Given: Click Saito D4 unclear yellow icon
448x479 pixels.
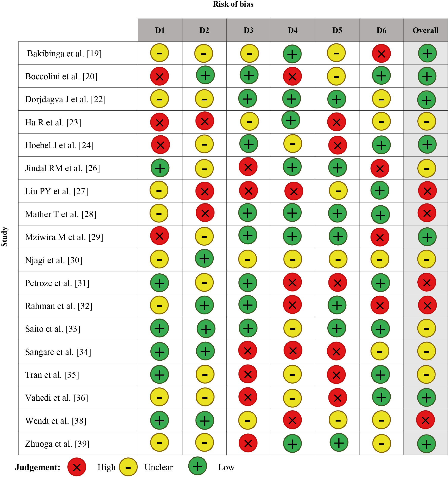Looking at the screenshot, I should (292, 328).
